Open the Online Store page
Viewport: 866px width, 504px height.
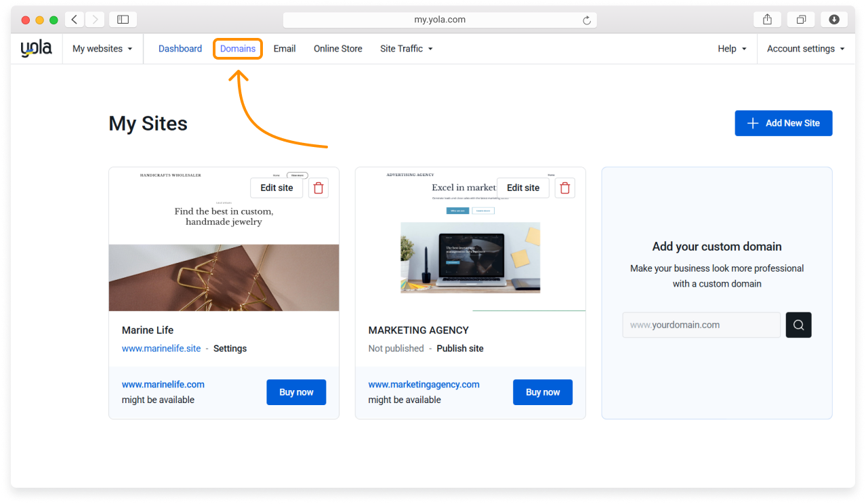pyautogui.click(x=337, y=49)
